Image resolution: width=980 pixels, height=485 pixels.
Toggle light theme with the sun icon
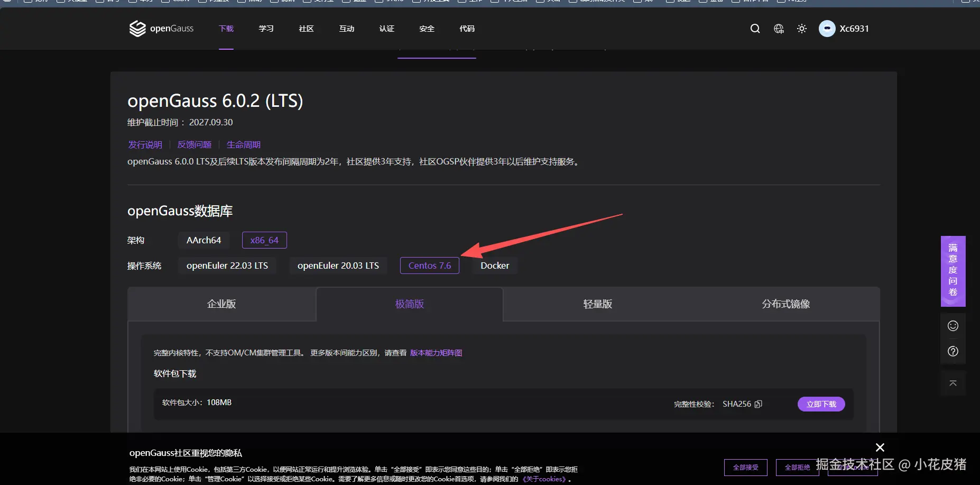(x=801, y=29)
